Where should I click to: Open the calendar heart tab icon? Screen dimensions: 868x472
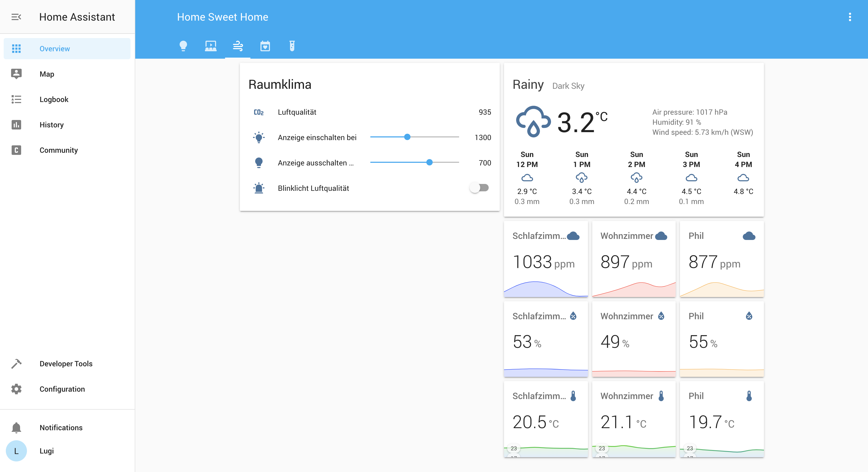click(265, 46)
